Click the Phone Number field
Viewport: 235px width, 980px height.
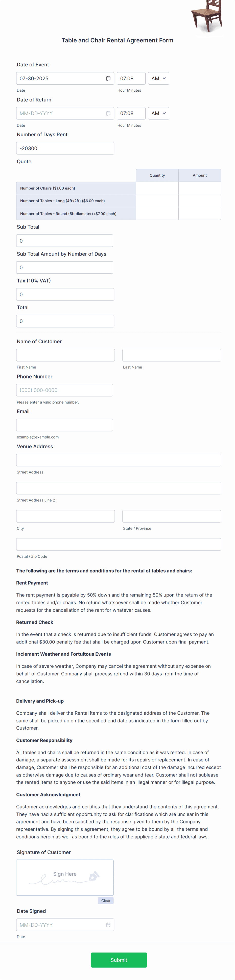64,390
